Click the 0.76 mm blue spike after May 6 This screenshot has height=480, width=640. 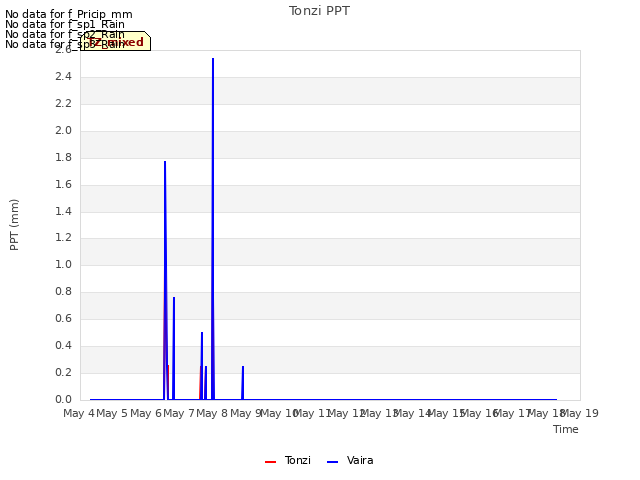pos(174,348)
